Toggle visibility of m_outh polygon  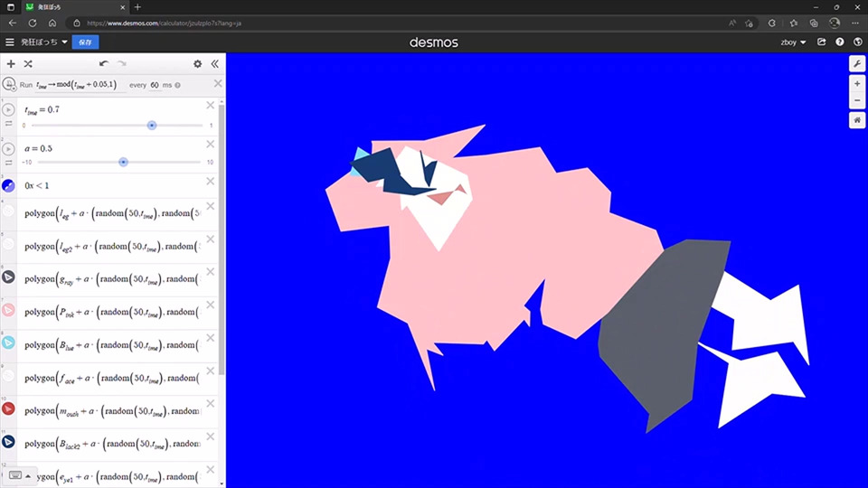[8, 408]
